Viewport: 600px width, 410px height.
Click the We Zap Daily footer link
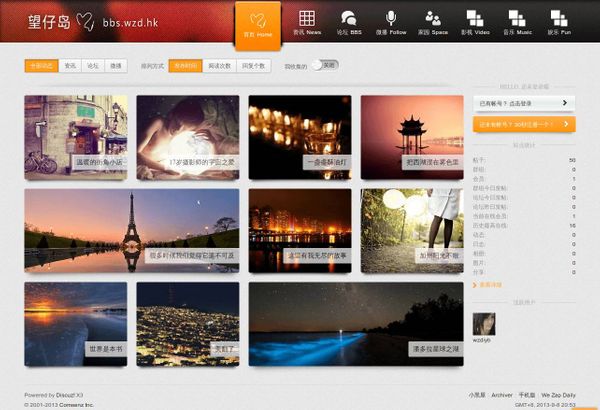click(558, 395)
